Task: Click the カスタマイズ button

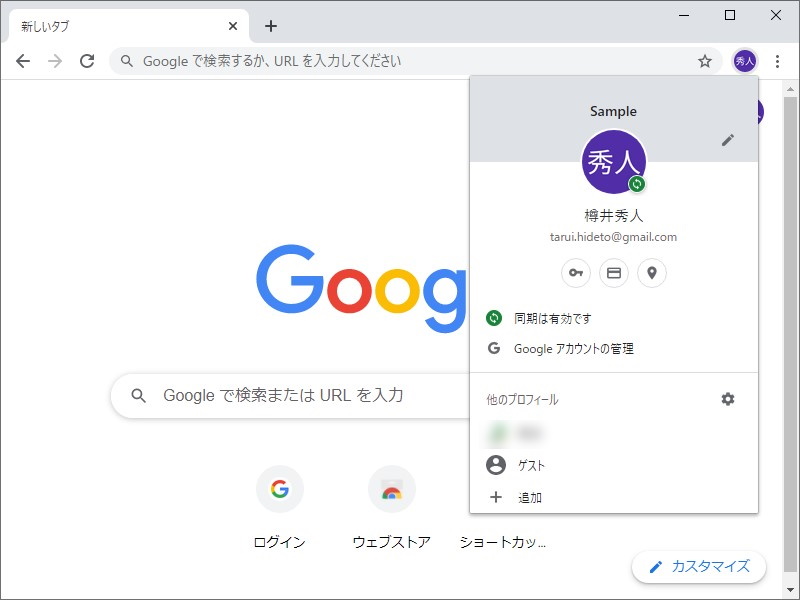Action: [x=698, y=566]
